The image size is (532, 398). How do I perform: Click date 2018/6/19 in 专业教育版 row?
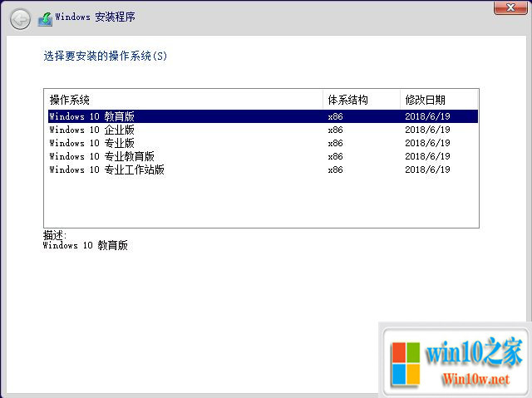click(x=427, y=156)
